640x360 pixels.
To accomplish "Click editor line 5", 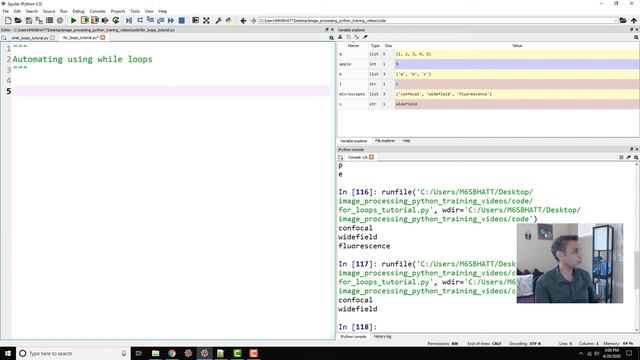I will click(x=171, y=91).
